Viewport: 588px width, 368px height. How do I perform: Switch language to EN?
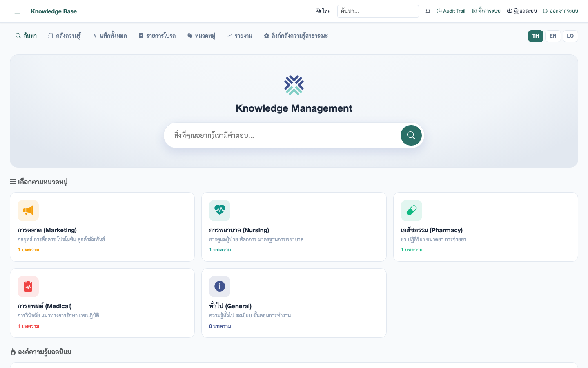553,36
